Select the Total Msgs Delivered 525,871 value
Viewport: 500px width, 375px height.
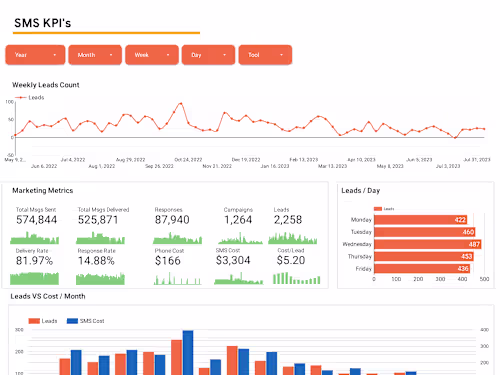click(98, 220)
